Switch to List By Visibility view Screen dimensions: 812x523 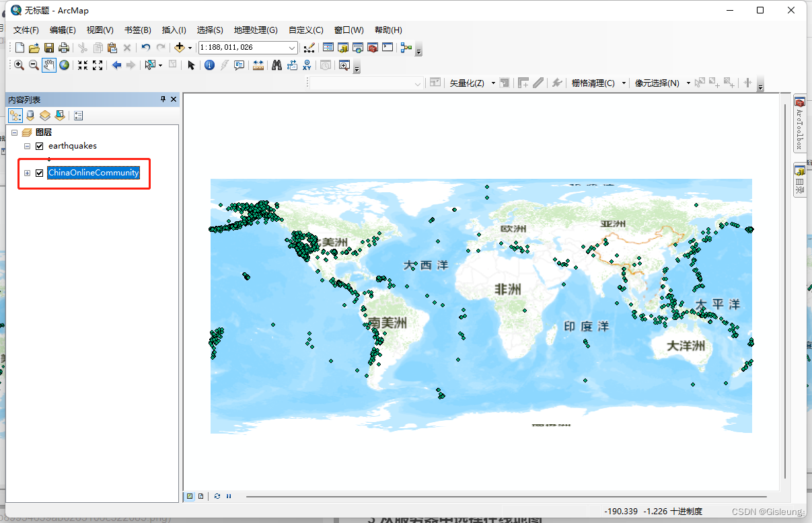tap(45, 116)
